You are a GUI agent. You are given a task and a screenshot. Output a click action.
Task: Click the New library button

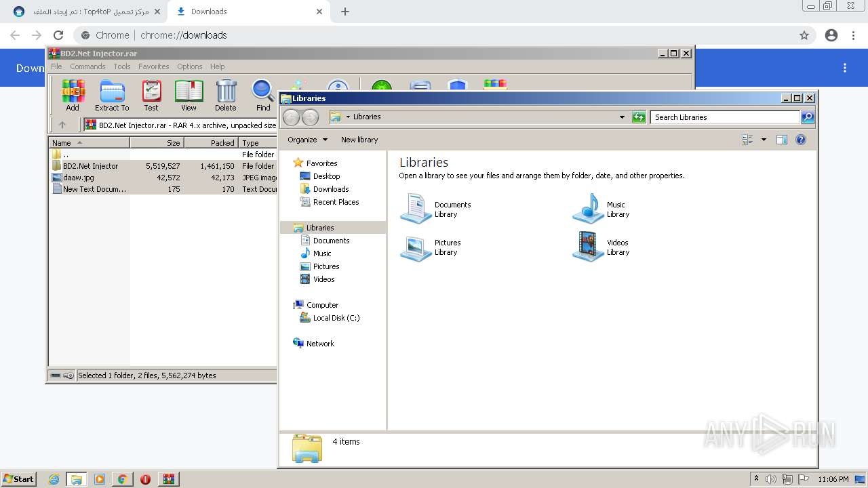[359, 140]
